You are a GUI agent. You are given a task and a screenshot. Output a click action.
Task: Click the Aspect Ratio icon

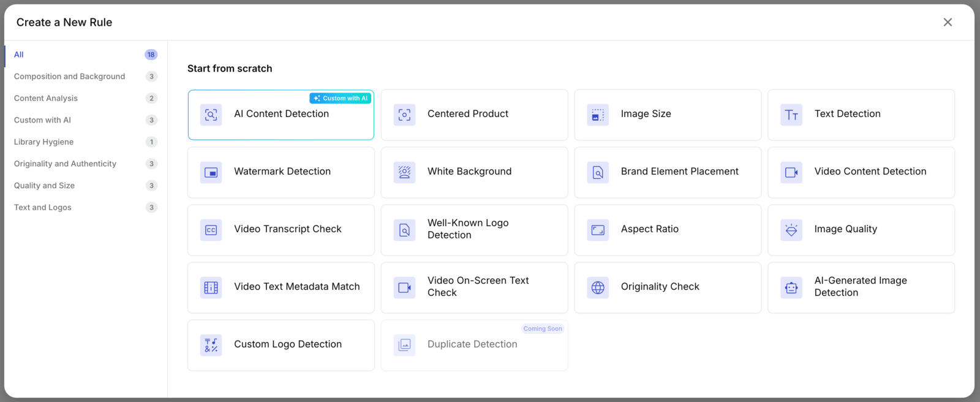(598, 230)
